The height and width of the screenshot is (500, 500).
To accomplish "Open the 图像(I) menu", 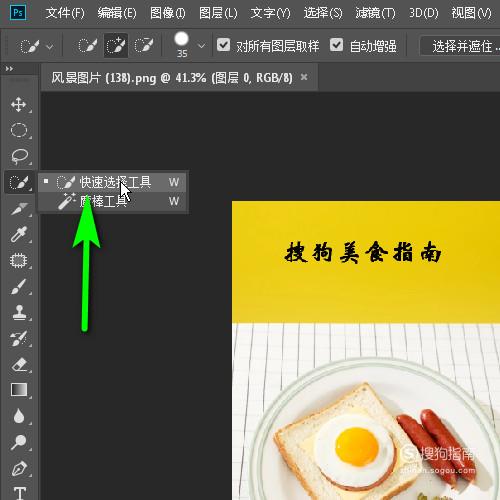I will [x=168, y=13].
